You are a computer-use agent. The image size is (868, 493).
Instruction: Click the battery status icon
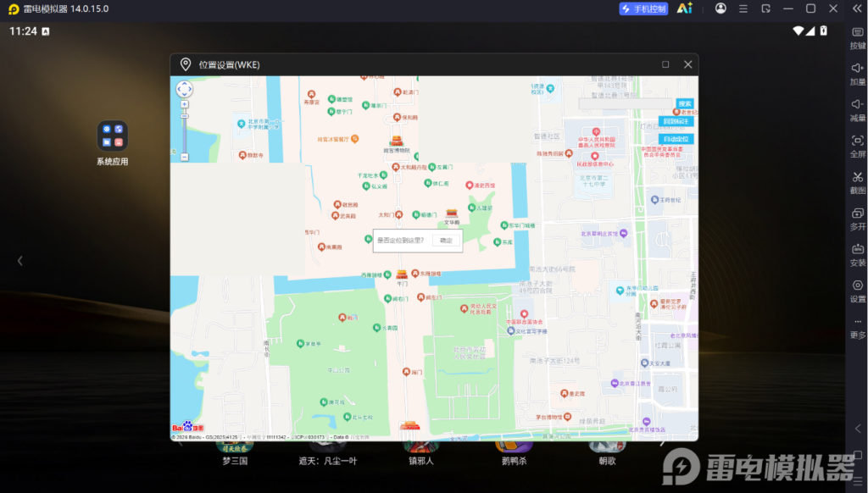coord(824,31)
